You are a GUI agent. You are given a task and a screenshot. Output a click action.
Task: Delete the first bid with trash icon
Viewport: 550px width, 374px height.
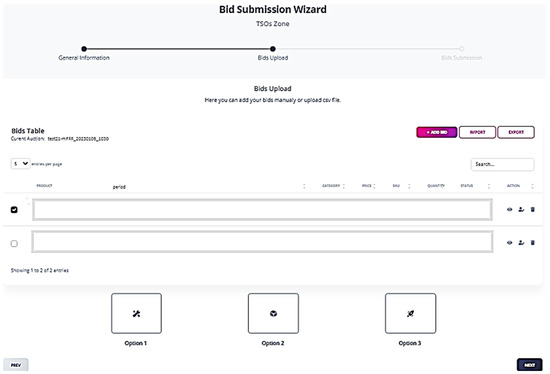pos(532,209)
